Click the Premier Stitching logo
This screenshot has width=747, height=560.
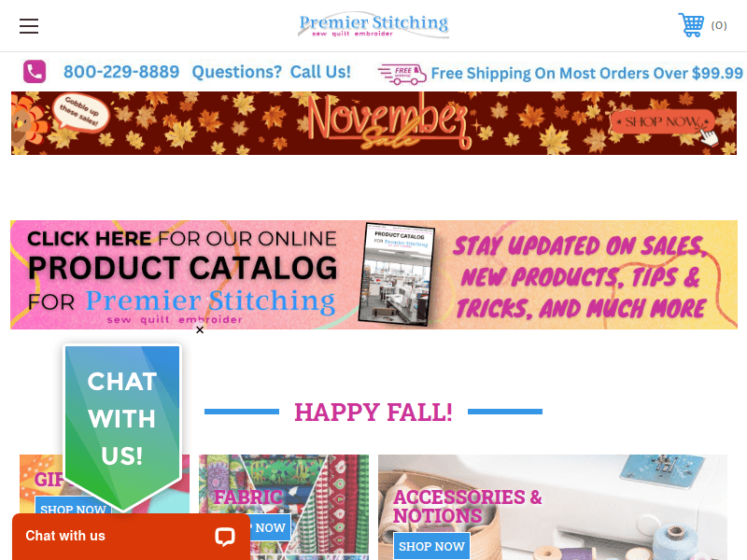[x=373, y=25]
